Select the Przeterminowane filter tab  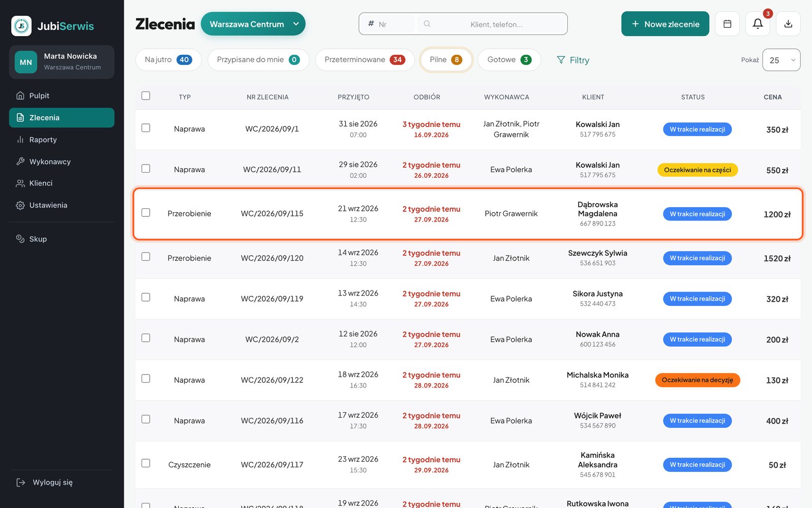point(364,60)
